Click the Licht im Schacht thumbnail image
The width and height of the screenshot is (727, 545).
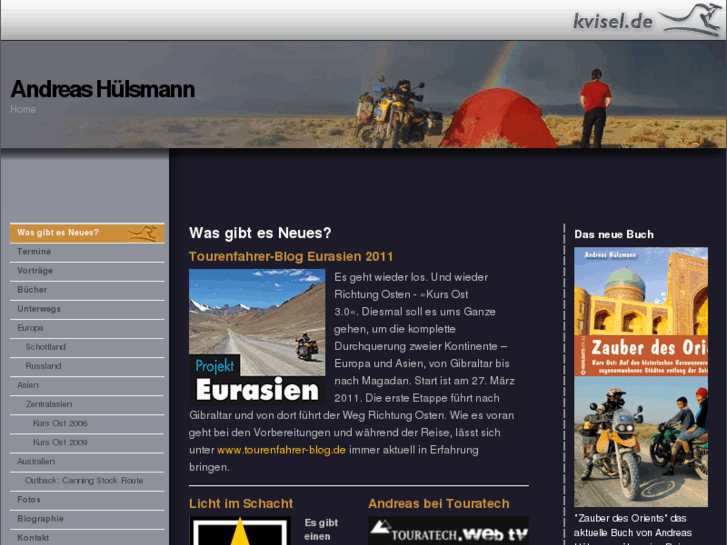point(240,531)
